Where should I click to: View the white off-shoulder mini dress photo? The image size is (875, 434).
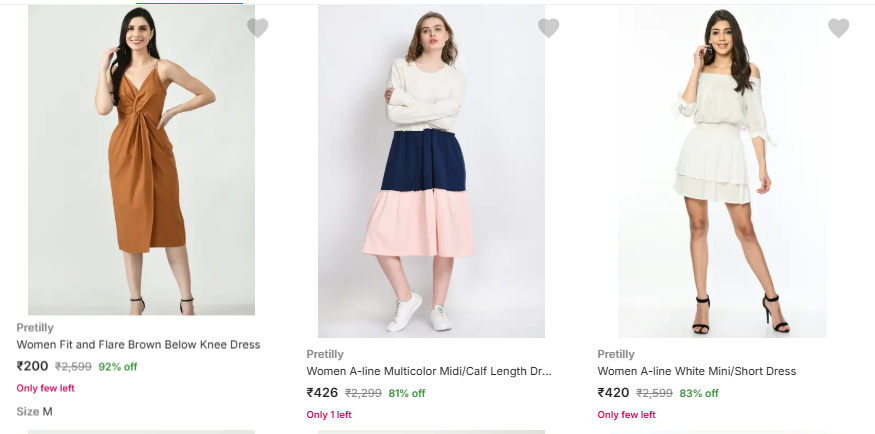tap(721, 170)
